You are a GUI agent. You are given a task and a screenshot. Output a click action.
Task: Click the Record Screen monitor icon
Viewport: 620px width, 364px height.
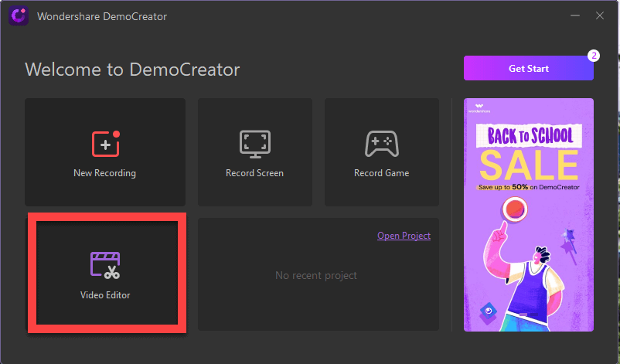255,144
